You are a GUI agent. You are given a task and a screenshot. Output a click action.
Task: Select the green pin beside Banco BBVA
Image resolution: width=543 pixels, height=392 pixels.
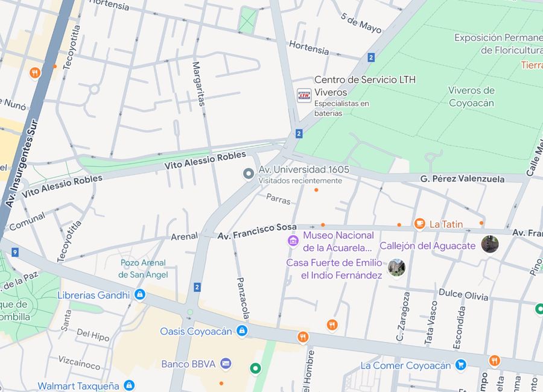(x=256, y=368)
